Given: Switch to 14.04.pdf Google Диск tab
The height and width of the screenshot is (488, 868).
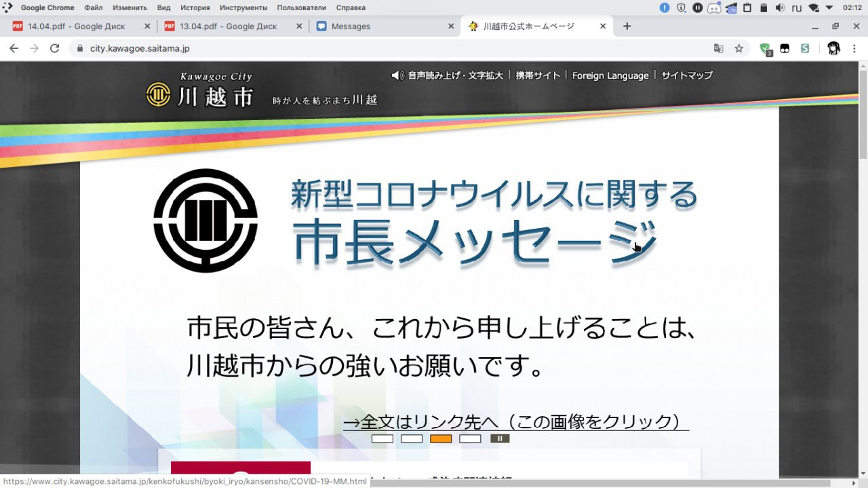Looking at the screenshot, I should (81, 26).
